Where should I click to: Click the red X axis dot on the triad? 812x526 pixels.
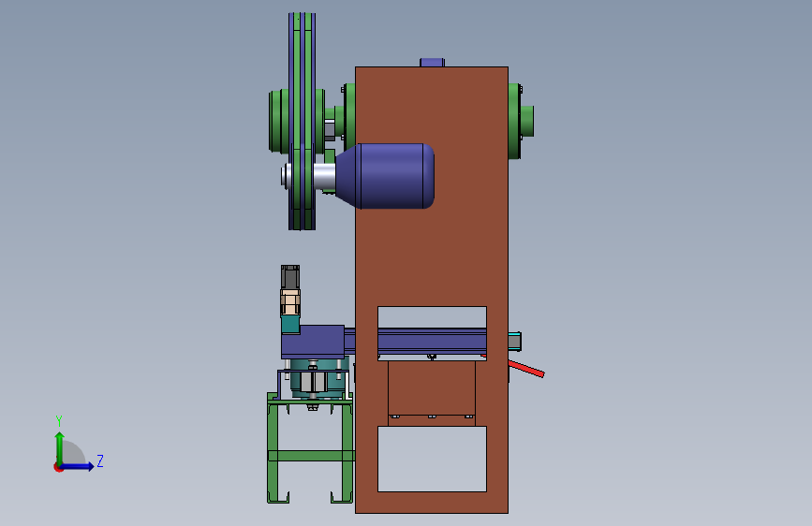58,467
